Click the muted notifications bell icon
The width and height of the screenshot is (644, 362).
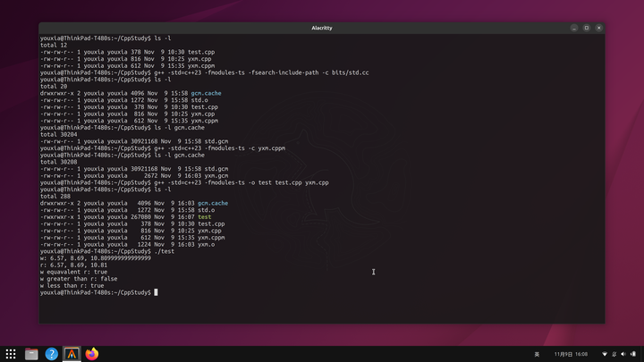point(614,354)
